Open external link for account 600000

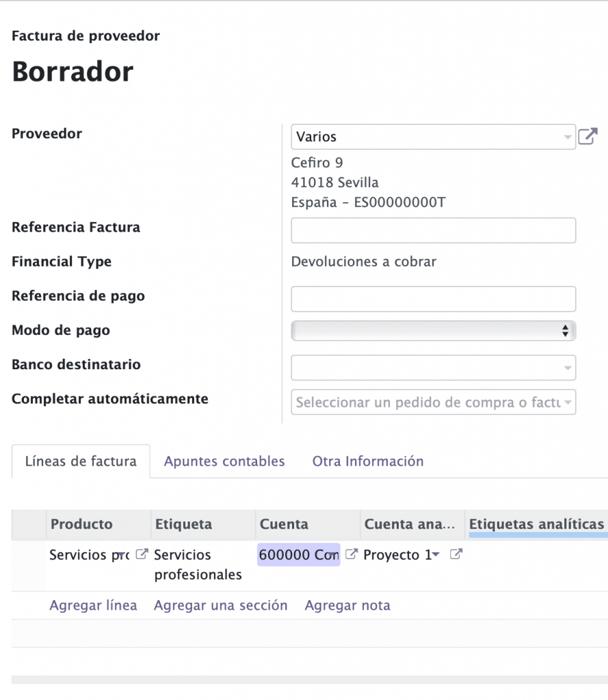(x=352, y=554)
